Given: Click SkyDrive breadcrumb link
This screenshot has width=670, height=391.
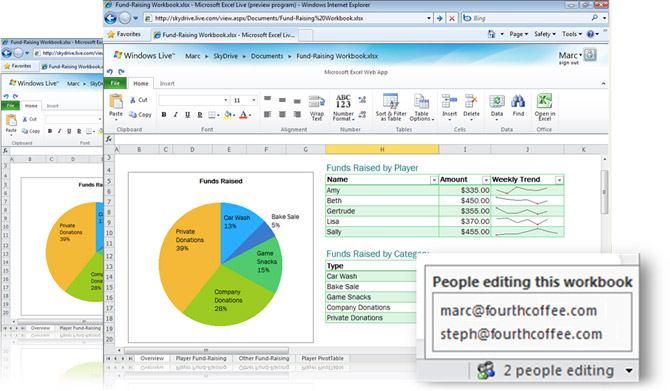Looking at the screenshot, I should [225, 56].
